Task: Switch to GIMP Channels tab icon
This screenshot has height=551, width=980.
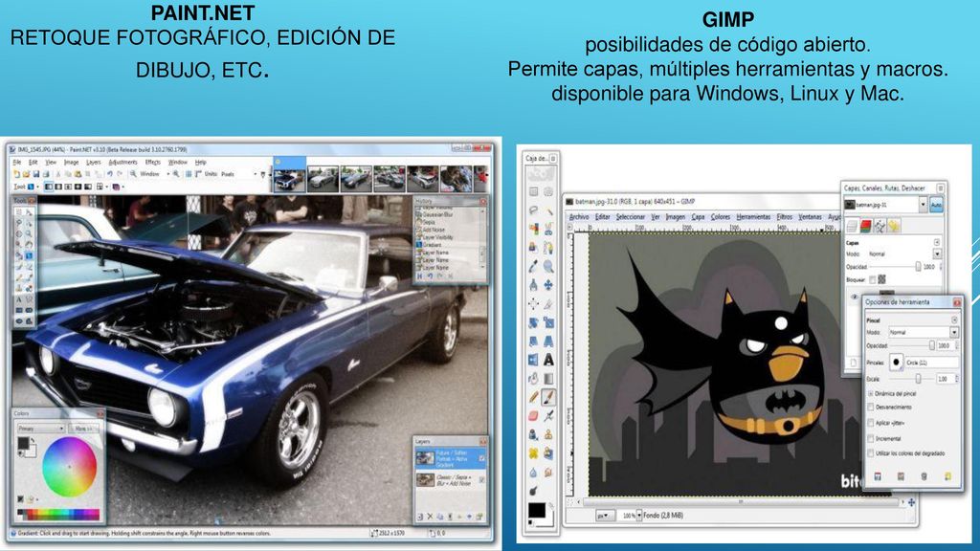Action: [865, 226]
